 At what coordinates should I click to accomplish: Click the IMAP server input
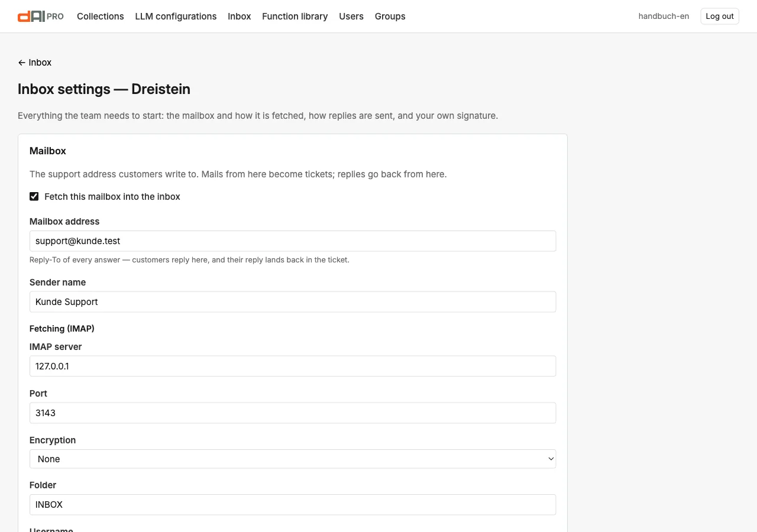coord(293,366)
